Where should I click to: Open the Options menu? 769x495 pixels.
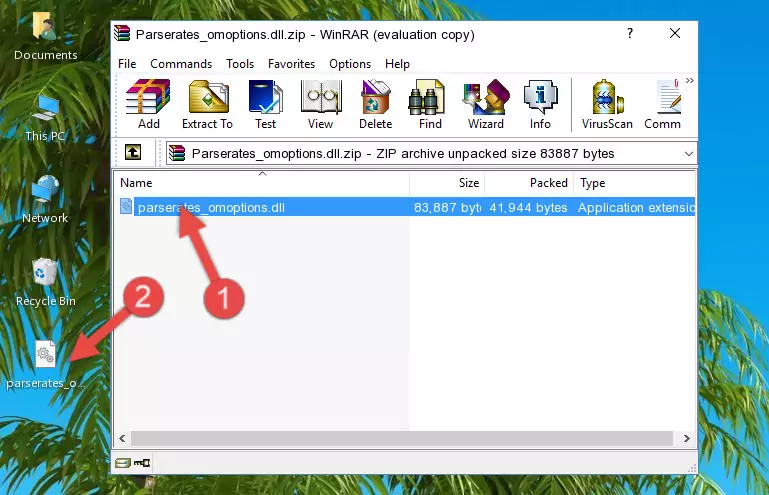[x=350, y=64]
